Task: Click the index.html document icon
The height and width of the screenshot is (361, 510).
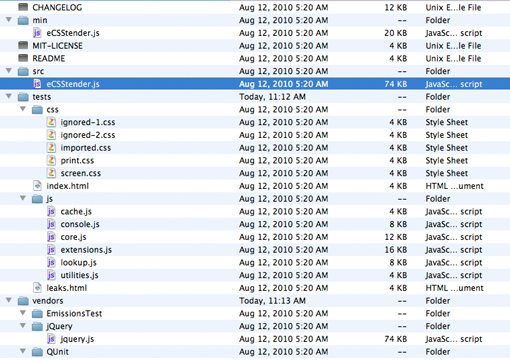Action: pos(37,186)
